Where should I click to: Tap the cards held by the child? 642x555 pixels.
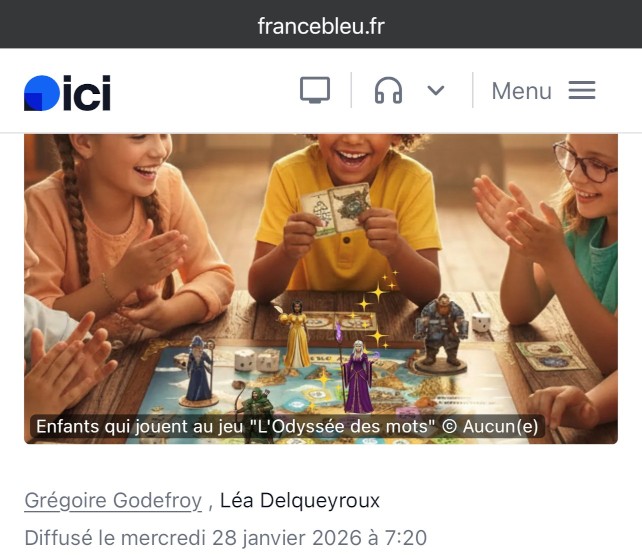(336, 210)
